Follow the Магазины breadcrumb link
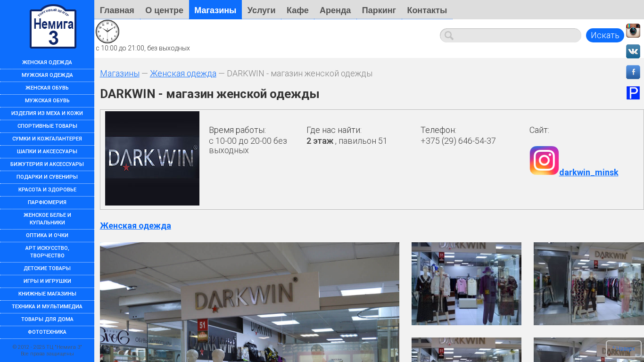Screen dimensions: 644x362 (120, 74)
